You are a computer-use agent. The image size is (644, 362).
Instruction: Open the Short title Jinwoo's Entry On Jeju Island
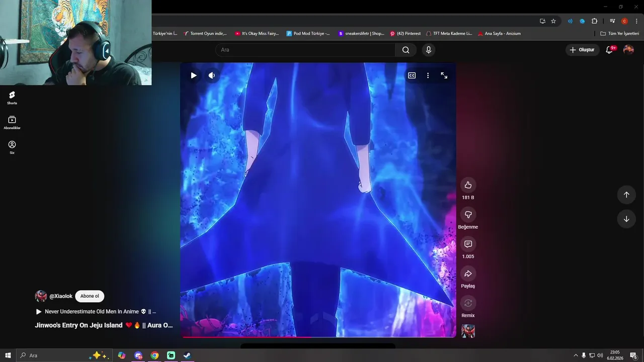(x=104, y=325)
